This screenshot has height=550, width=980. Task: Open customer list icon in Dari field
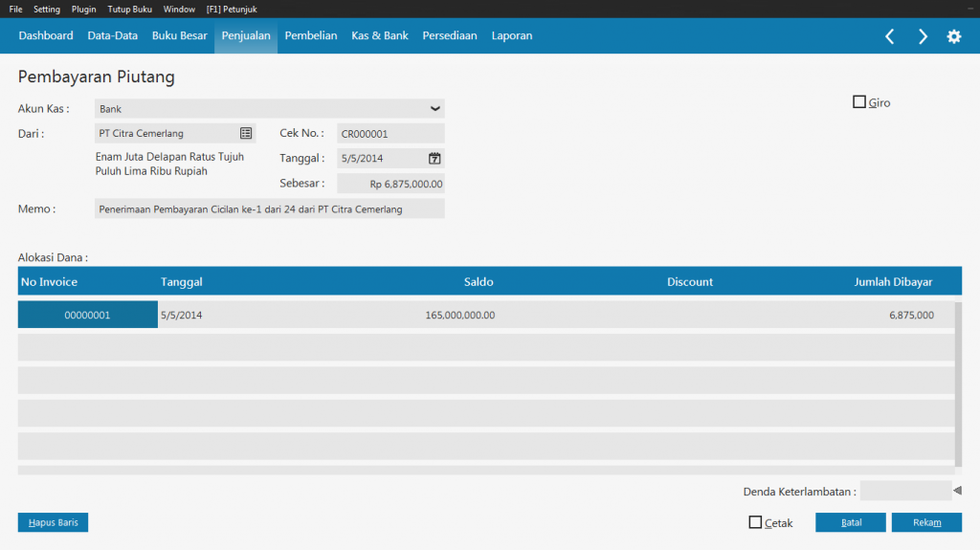click(x=245, y=134)
